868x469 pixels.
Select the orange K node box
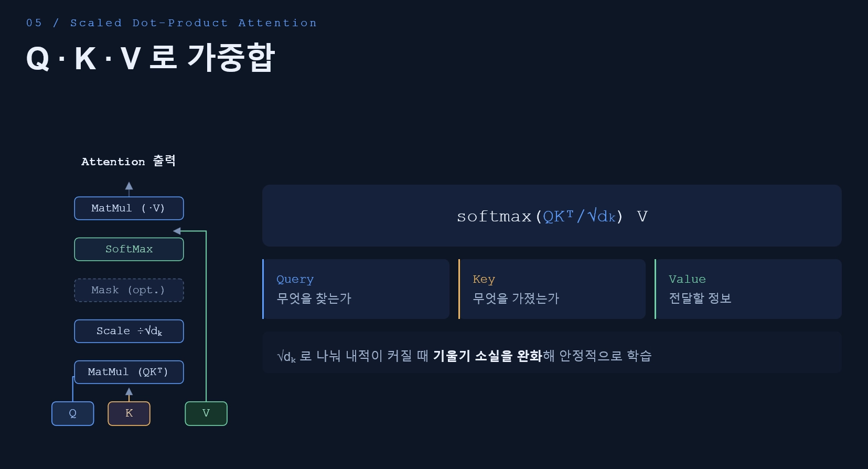[129, 413]
